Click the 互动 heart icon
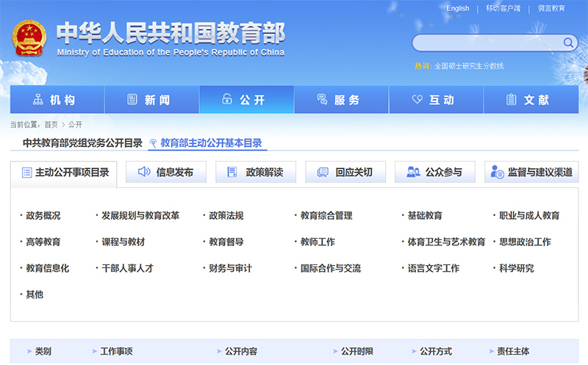 pyautogui.click(x=417, y=99)
